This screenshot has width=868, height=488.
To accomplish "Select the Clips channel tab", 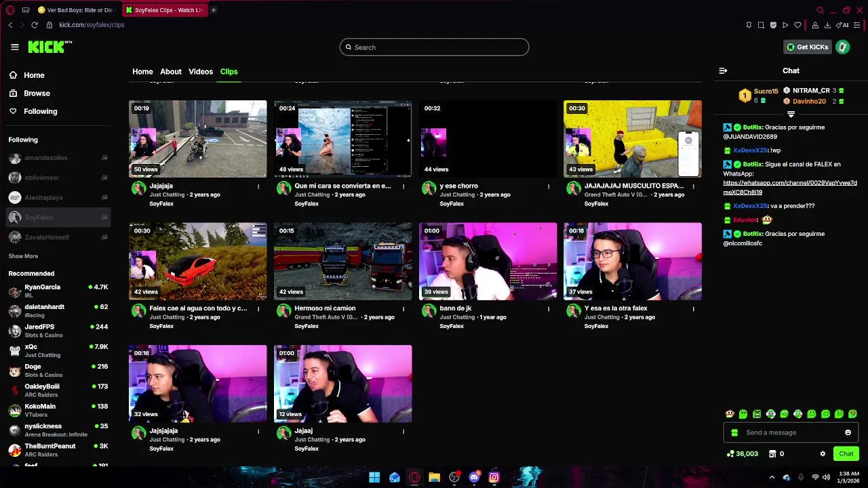I will pos(229,71).
